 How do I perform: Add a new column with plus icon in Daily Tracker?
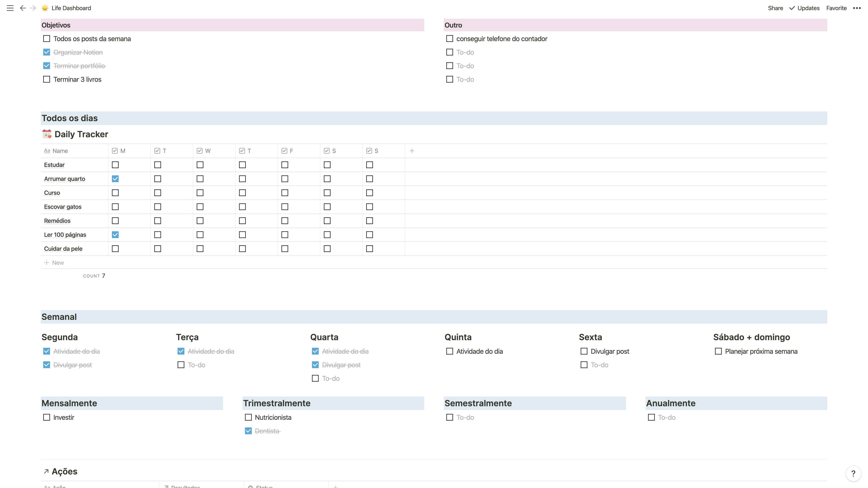pyautogui.click(x=412, y=151)
